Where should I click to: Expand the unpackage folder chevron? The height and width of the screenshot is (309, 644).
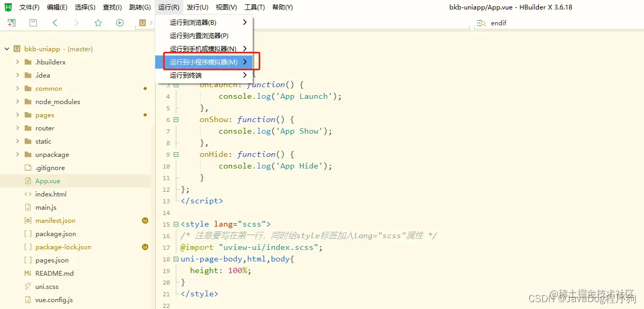[x=17, y=154]
